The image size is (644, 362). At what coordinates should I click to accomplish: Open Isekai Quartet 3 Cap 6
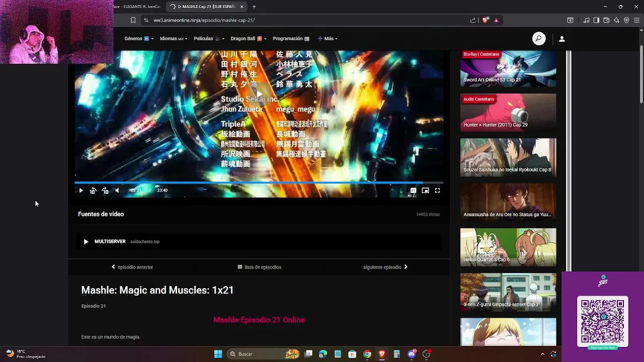[508, 247]
